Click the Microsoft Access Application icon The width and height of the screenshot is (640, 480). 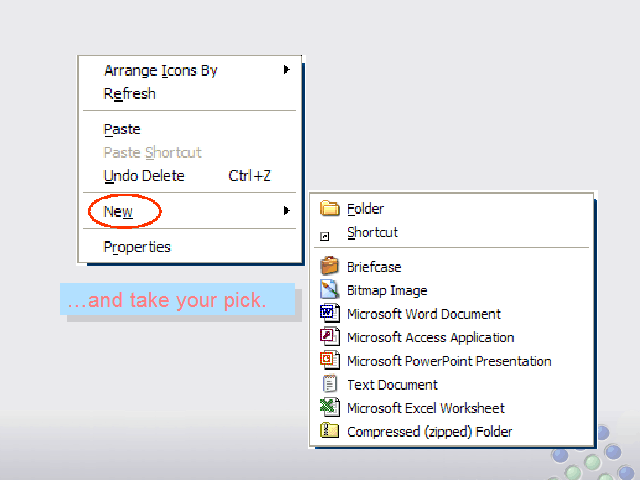pos(329,337)
